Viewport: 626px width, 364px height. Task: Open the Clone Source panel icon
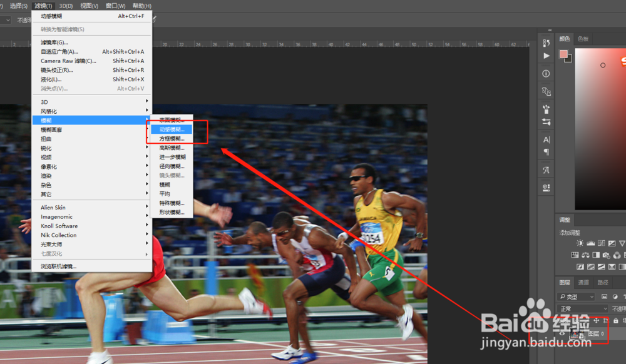click(x=546, y=91)
